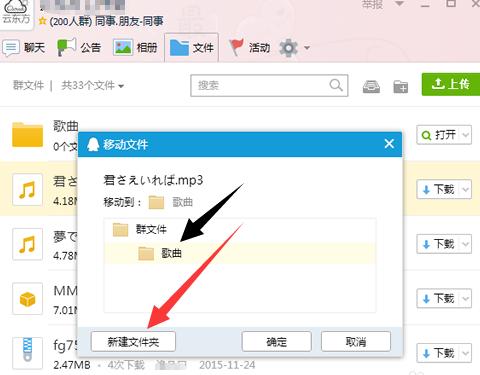This screenshot has width=480, height=375.
Task: Switch to the 相册 album tab
Action: (135, 48)
